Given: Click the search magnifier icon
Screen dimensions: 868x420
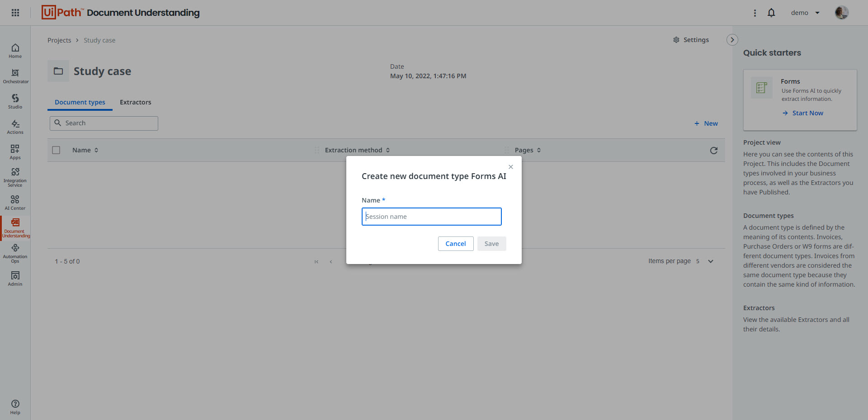Looking at the screenshot, I should [58, 123].
